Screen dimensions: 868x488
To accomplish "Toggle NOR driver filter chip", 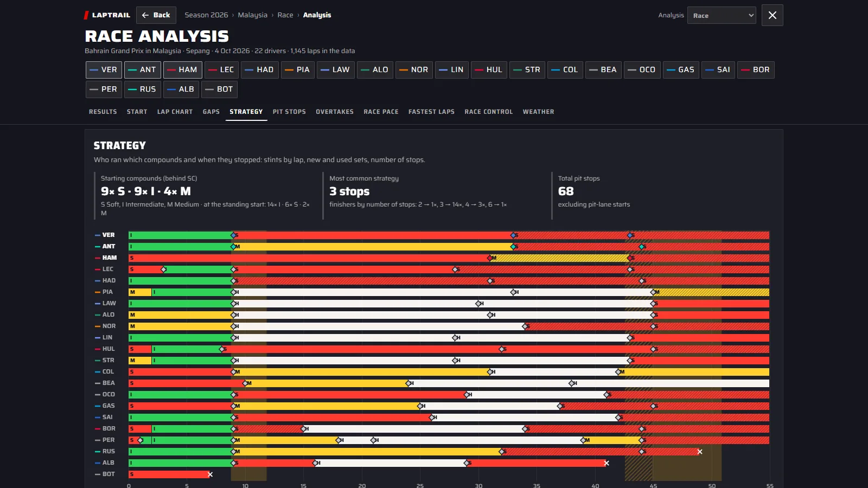I will [414, 70].
